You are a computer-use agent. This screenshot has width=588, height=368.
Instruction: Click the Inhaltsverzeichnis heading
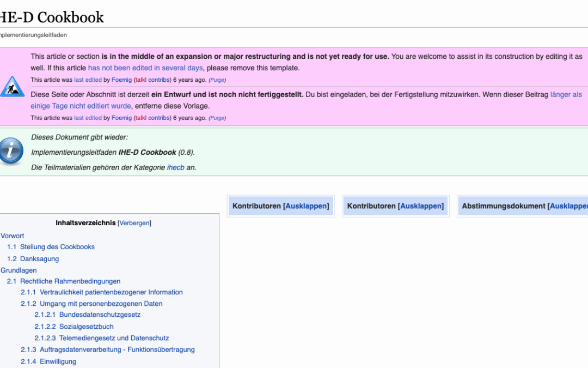point(85,223)
